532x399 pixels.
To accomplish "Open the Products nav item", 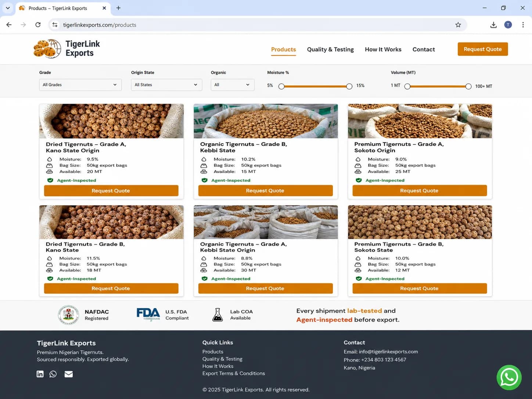I will 283,50.
